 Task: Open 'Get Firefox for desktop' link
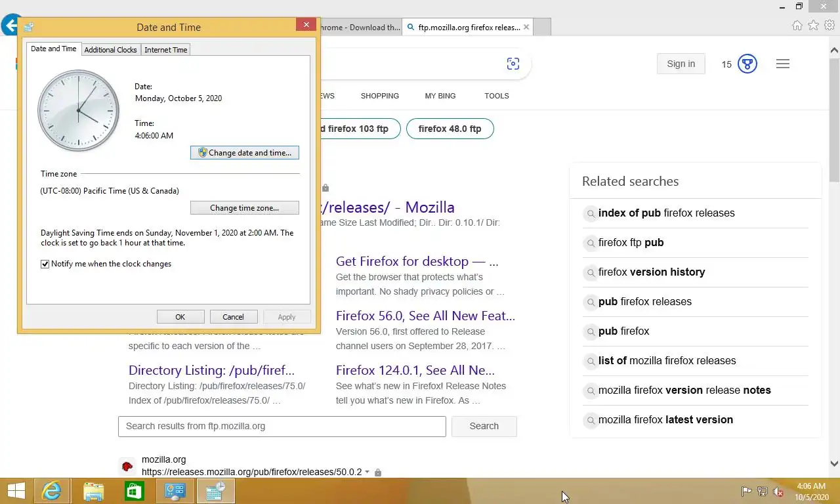(417, 261)
